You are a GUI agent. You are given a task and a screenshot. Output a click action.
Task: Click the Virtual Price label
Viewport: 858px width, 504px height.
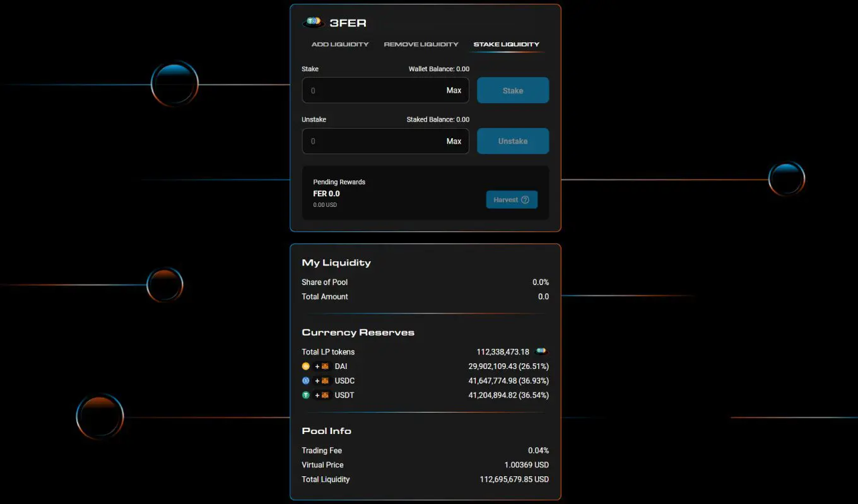pyautogui.click(x=322, y=466)
